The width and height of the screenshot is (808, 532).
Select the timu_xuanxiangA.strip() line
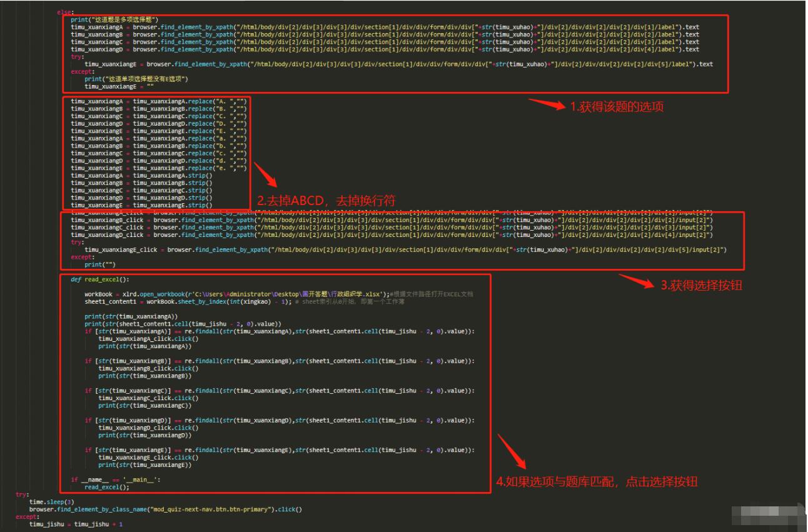coord(142,175)
